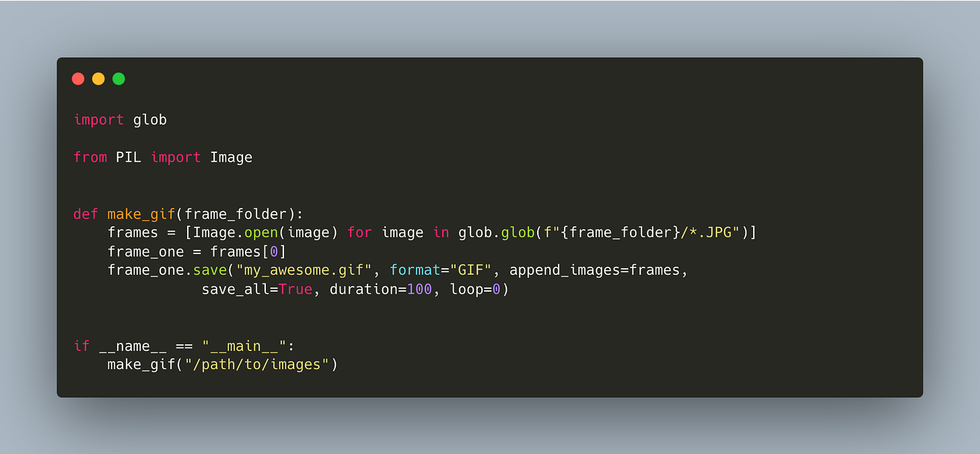
Task: Click the duration=100 value
Action: pos(381,290)
